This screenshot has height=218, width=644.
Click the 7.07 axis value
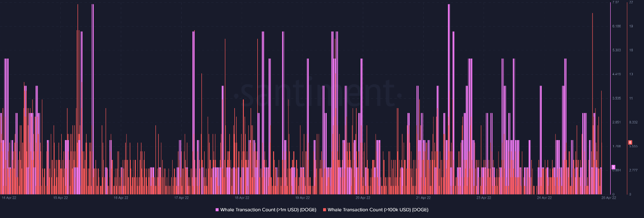[616, 2]
